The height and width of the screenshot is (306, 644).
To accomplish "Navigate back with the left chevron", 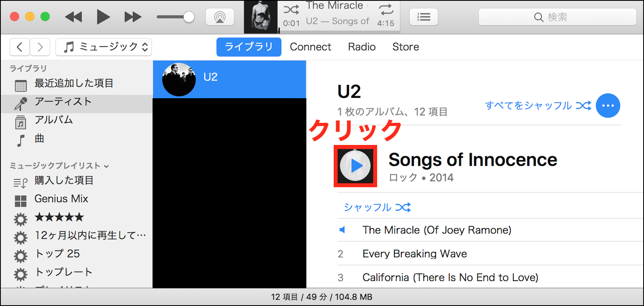I will point(20,47).
